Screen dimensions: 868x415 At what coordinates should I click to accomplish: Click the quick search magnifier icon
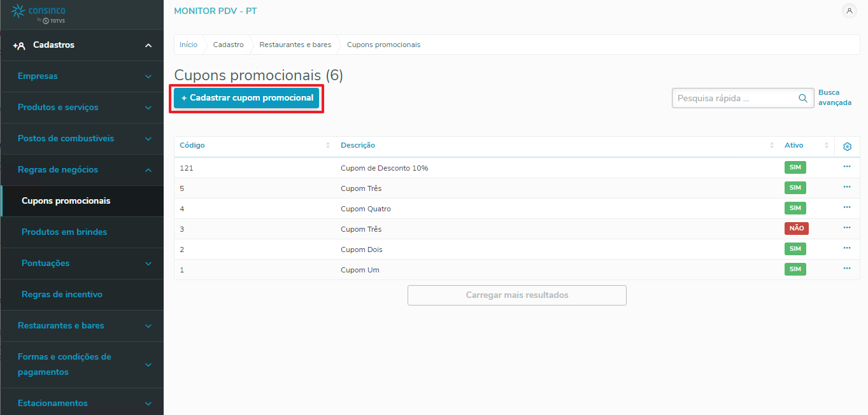803,99
